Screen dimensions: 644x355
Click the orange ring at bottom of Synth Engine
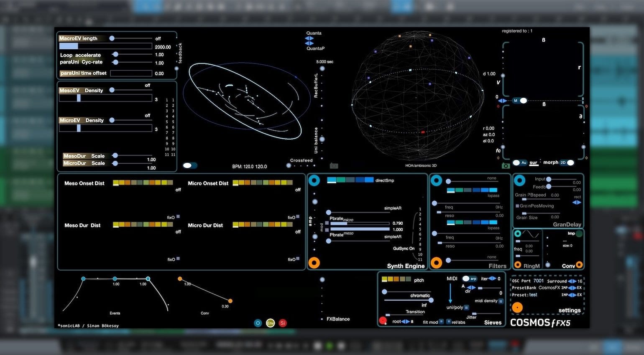[314, 263]
